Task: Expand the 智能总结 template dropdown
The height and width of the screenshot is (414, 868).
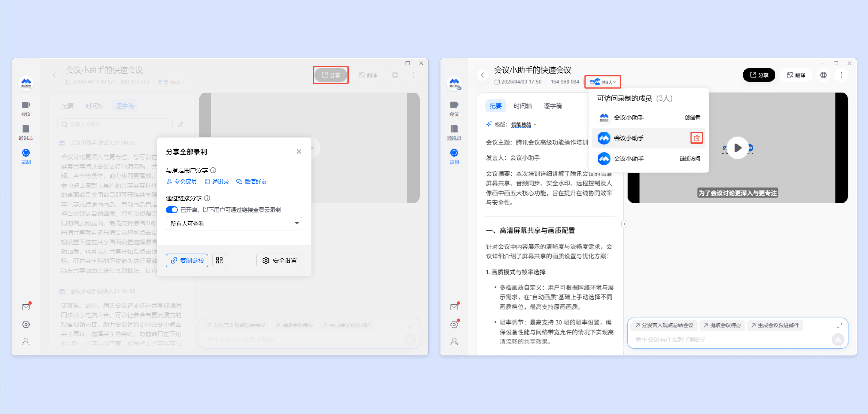Action: (524, 125)
